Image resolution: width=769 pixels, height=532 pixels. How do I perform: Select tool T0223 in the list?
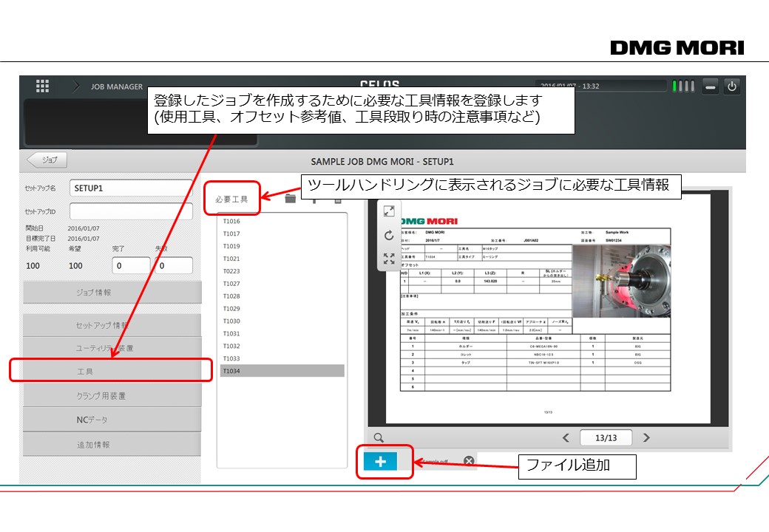(x=282, y=271)
